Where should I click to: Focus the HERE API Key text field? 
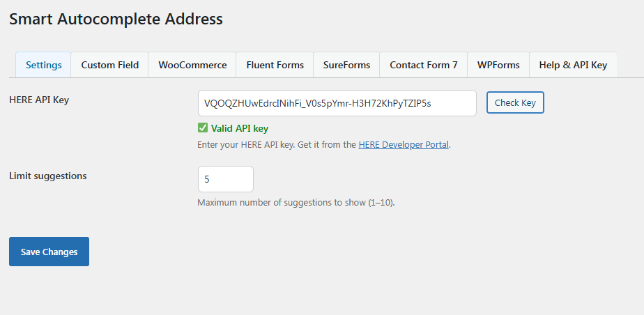point(337,103)
